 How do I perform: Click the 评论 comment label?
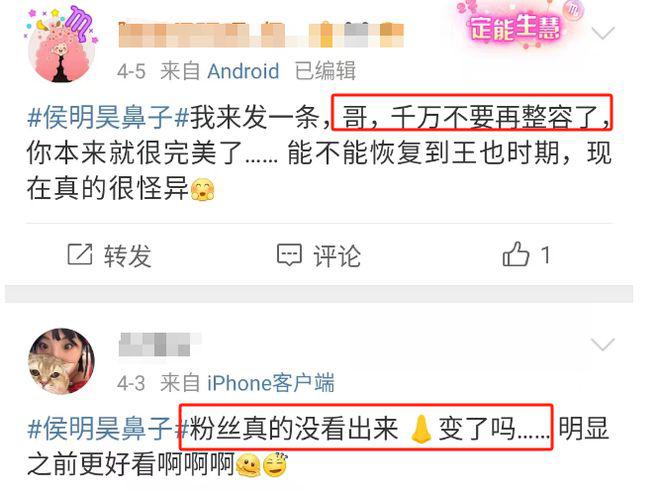[337, 255]
